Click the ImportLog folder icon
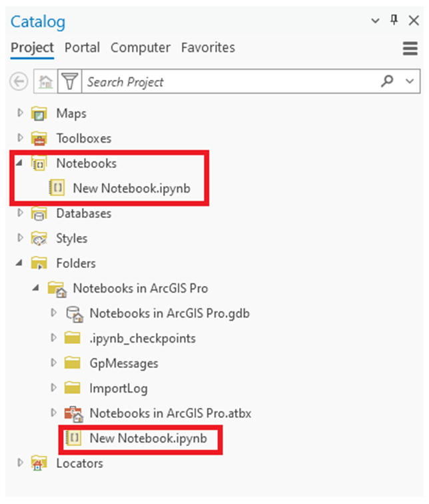The image size is (429, 504). [x=72, y=388]
